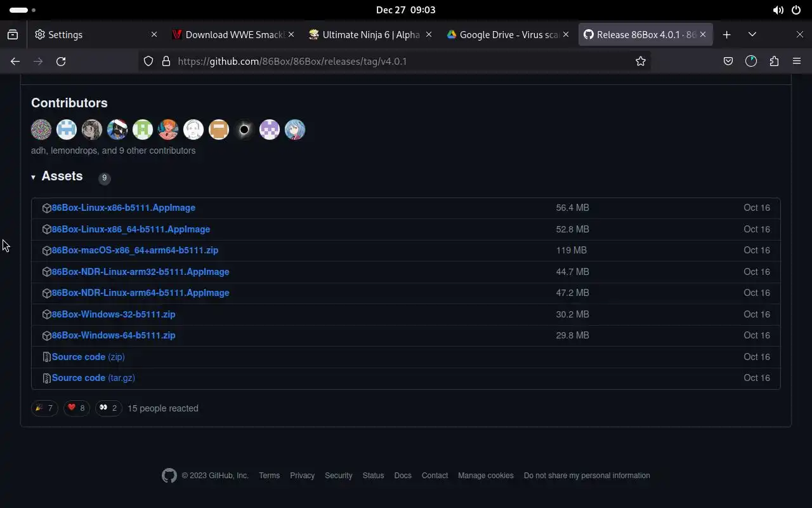Open the Privacy footer link
Screen dimensions: 812x508
coord(302,476)
